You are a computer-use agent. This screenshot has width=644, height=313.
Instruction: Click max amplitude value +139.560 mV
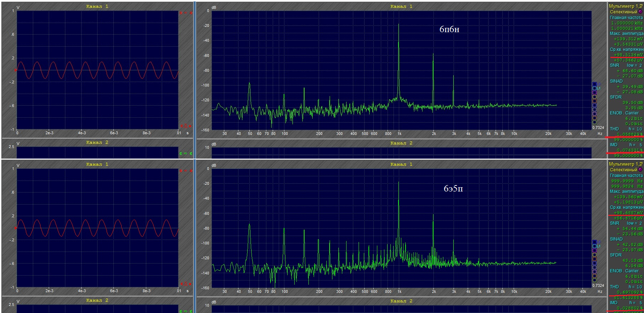(628, 197)
